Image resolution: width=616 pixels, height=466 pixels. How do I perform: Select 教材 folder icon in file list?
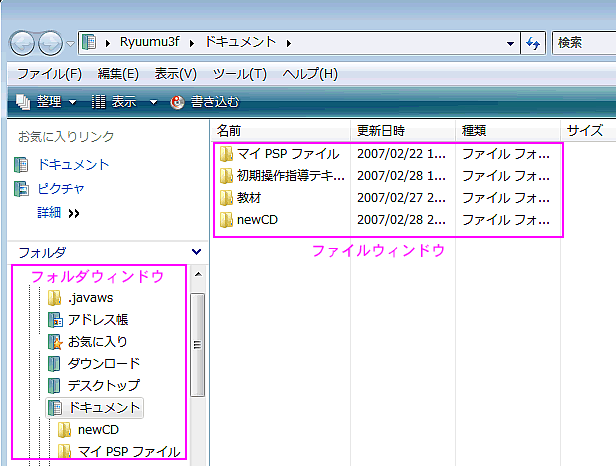[226, 198]
